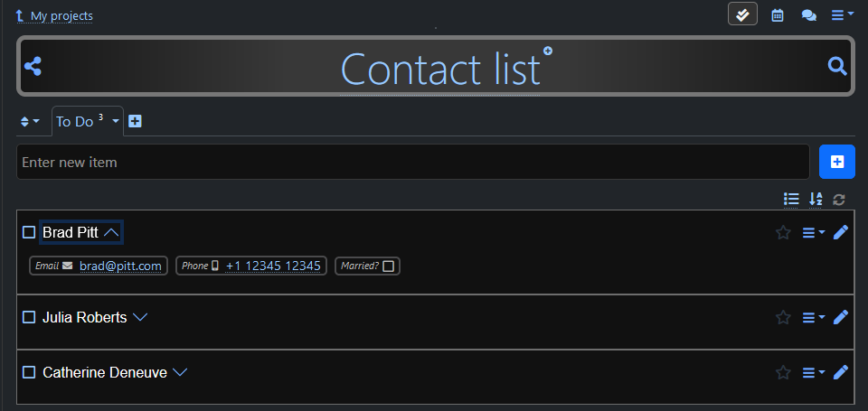Check the Brad Pitt item checkbox
Image resolution: width=868 pixels, height=411 pixels.
(29, 232)
